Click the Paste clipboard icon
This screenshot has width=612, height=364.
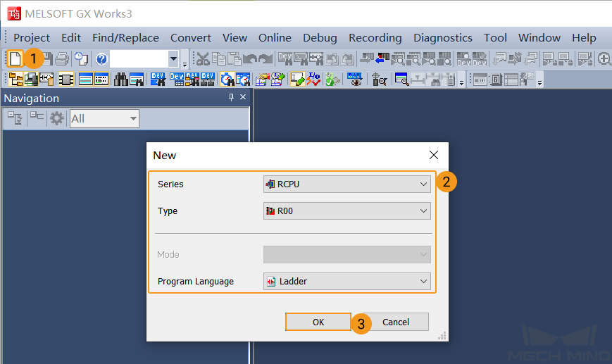(235, 59)
